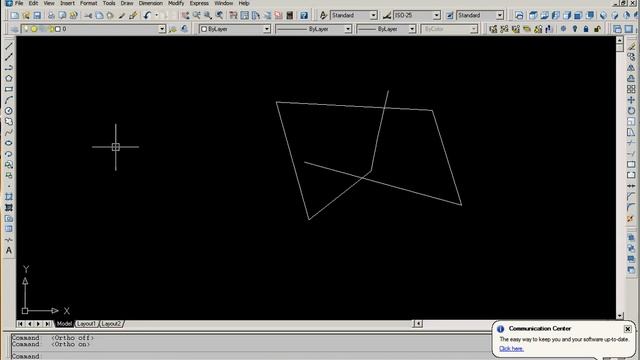Go to first layout tab arrow
640x360 pixels.
20,324
